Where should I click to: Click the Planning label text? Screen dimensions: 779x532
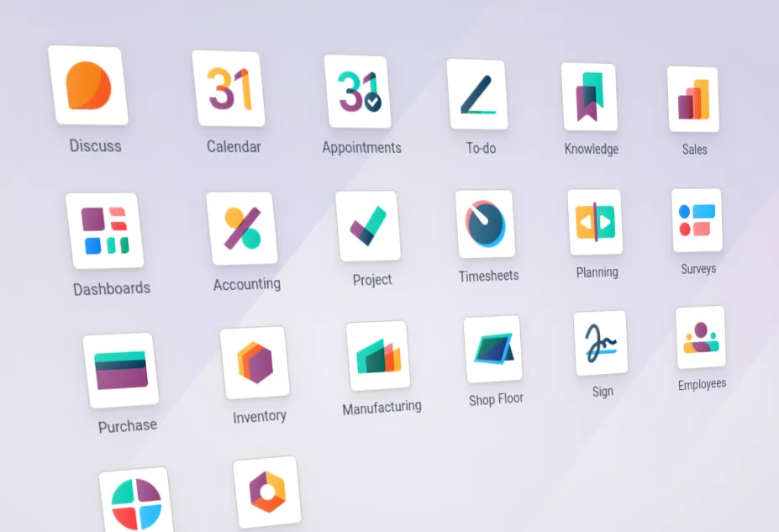[x=597, y=272]
